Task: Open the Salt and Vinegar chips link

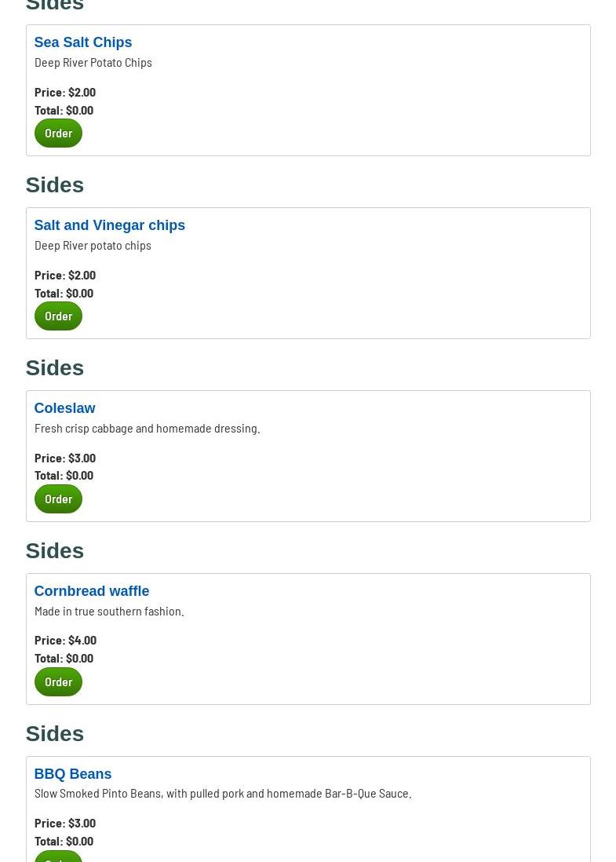Action: click(x=109, y=225)
